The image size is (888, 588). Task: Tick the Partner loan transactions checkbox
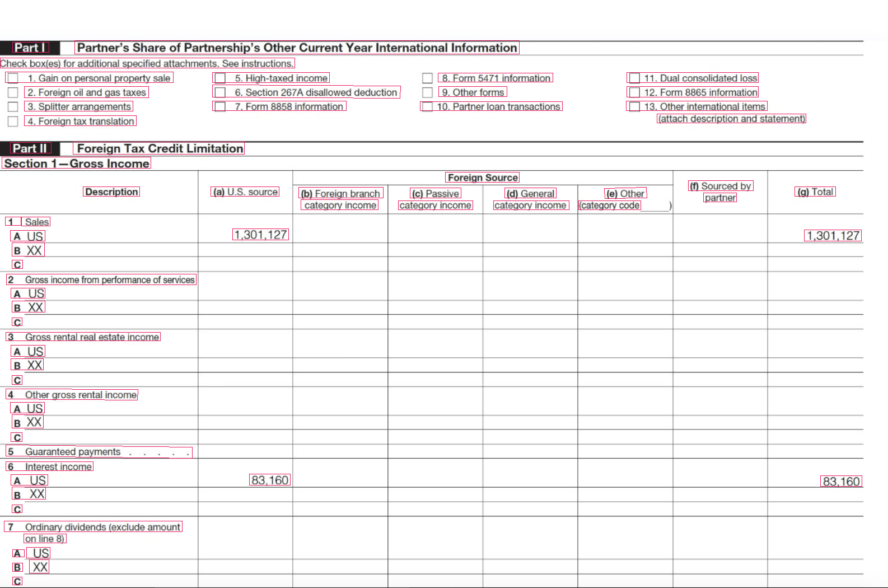coord(427,106)
